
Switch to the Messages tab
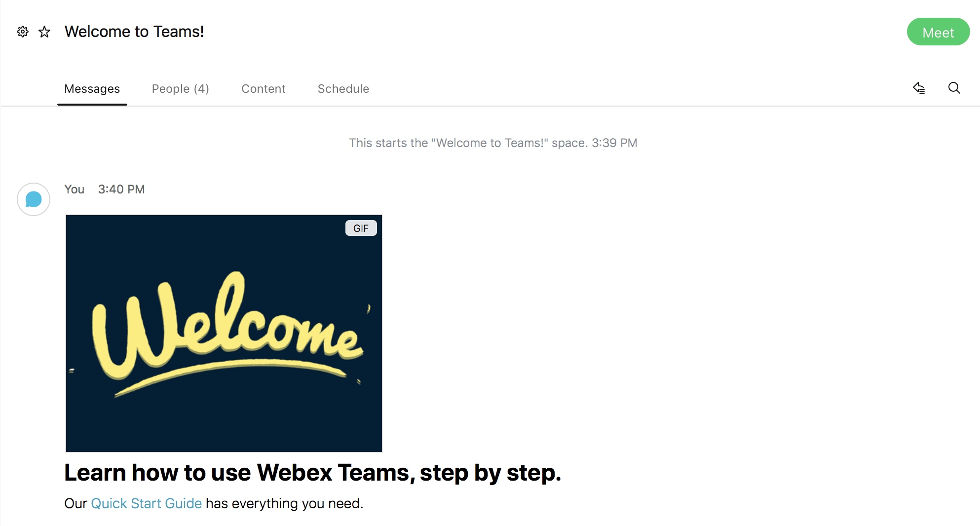[92, 89]
